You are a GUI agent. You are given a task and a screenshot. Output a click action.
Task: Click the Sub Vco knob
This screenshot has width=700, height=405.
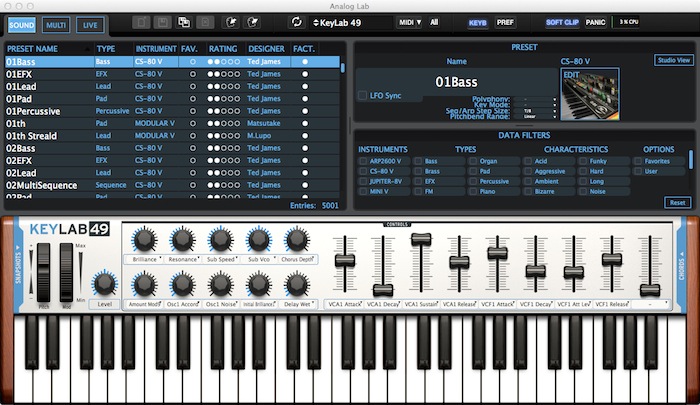click(259, 239)
